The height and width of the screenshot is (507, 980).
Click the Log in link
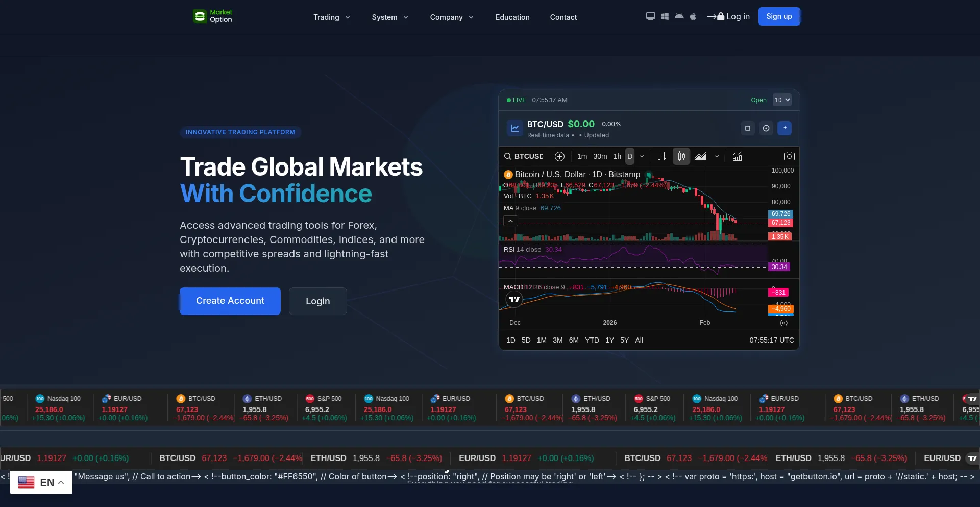click(728, 16)
